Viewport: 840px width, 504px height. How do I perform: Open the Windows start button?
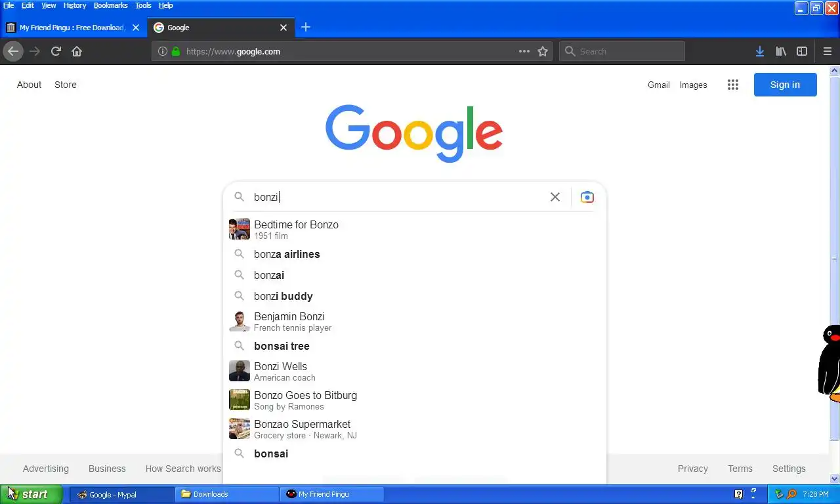tap(32, 494)
